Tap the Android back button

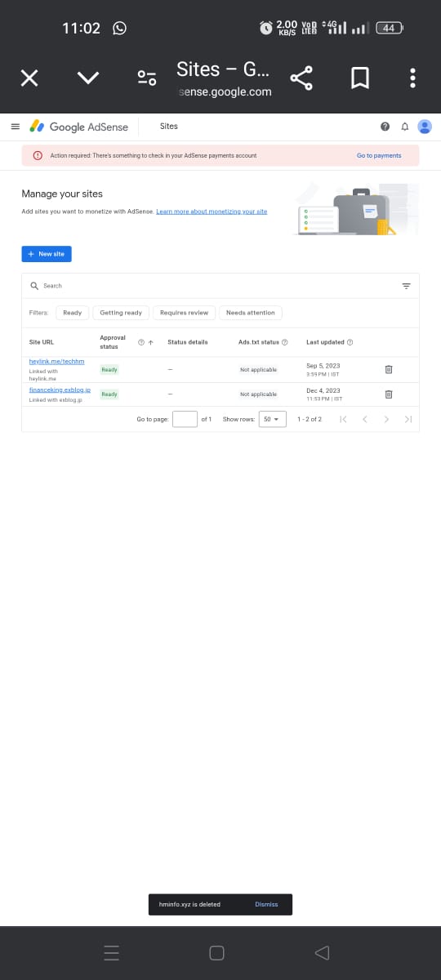pos(322,953)
